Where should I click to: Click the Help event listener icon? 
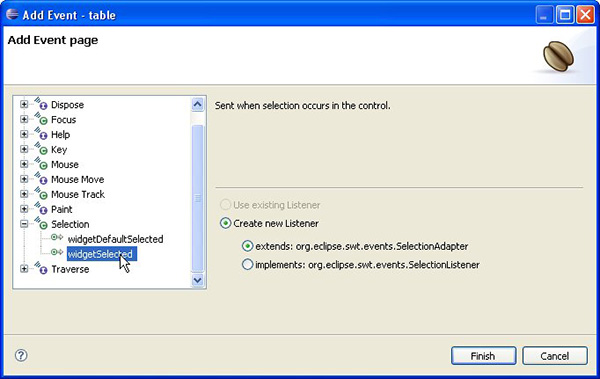coord(41,133)
